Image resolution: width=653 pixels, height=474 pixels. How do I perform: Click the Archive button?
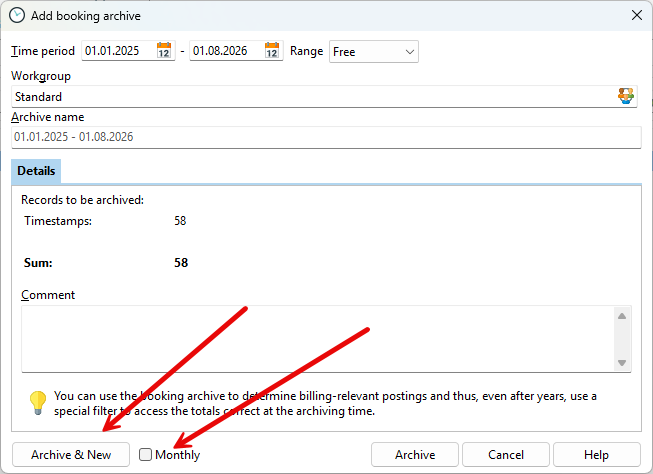(x=414, y=455)
